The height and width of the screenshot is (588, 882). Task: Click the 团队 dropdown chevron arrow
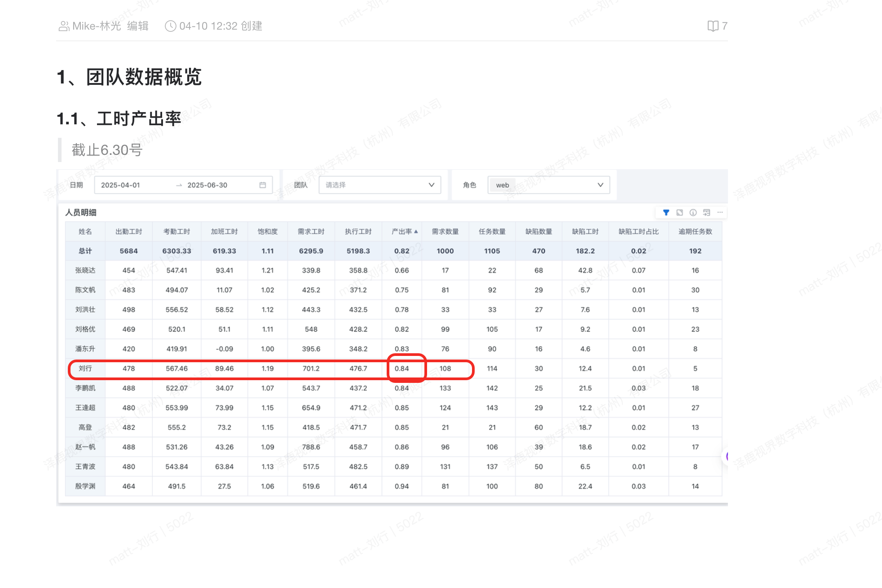click(x=432, y=185)
